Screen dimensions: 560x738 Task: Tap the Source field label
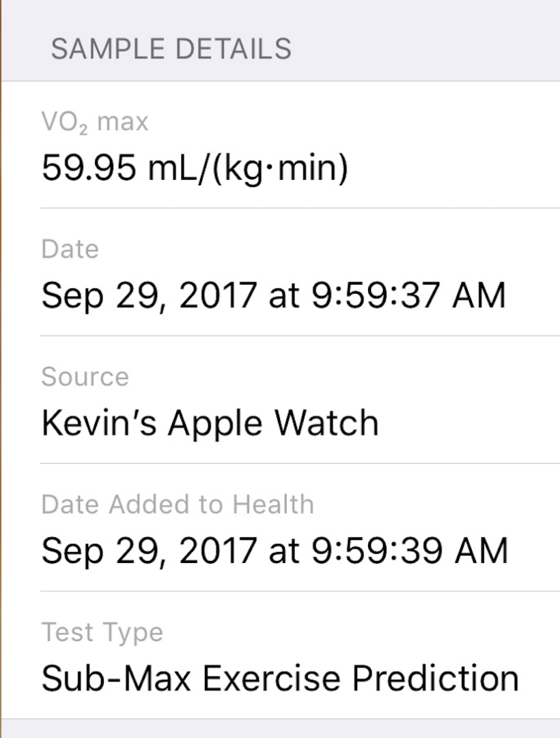click(85, 377)
